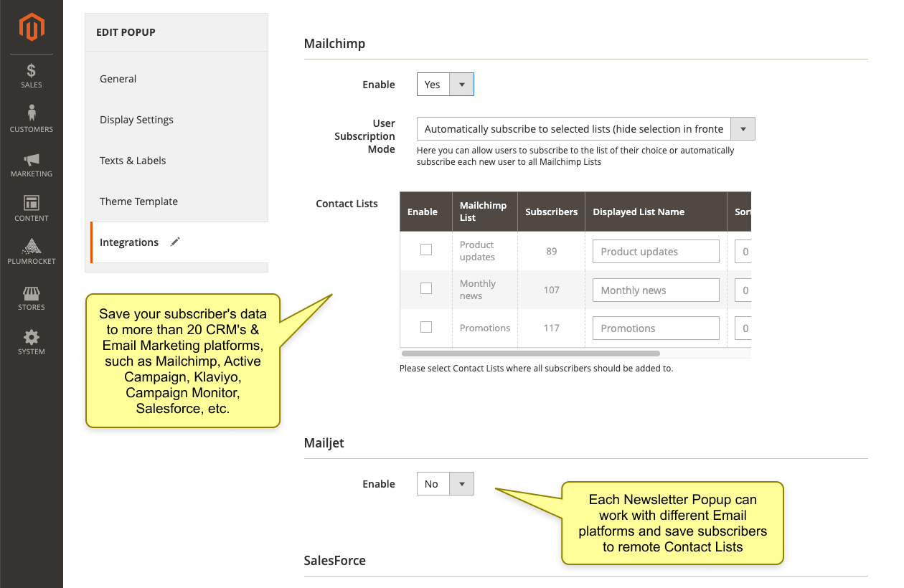This screenshot has width=904, height=588.
Task: Edit the Product updates displayed name field
Action: [656, 252]
